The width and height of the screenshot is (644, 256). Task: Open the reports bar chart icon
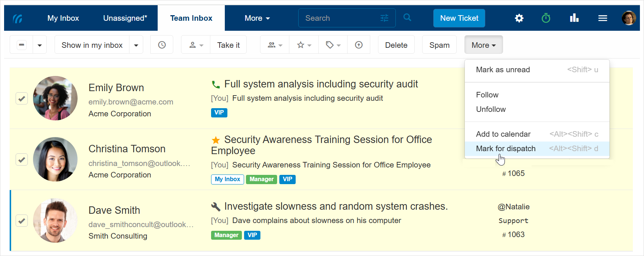[574, 18]
